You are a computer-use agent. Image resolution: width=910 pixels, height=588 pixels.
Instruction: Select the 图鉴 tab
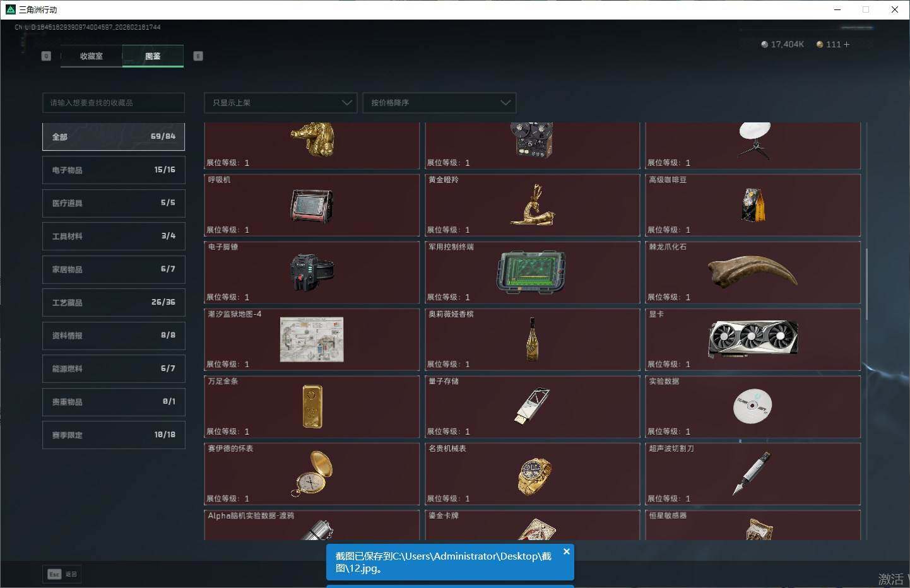click(153, 56)
